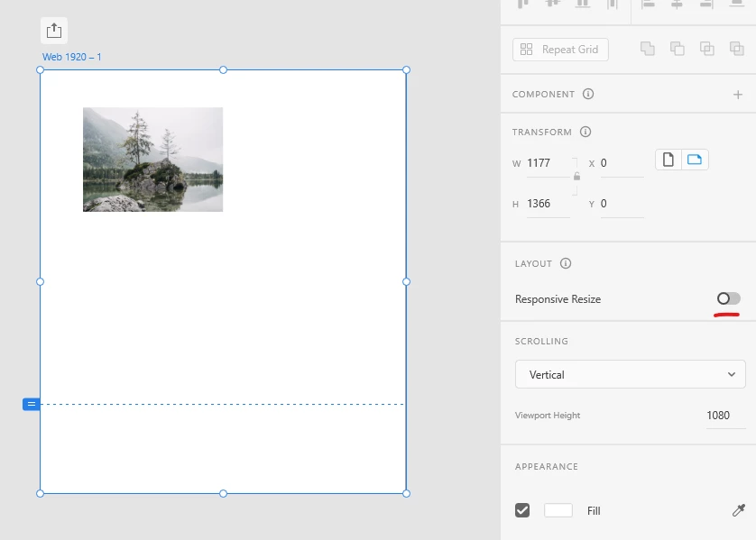
Task: Click the right-middle artboard resize handle
Action: 407,282
